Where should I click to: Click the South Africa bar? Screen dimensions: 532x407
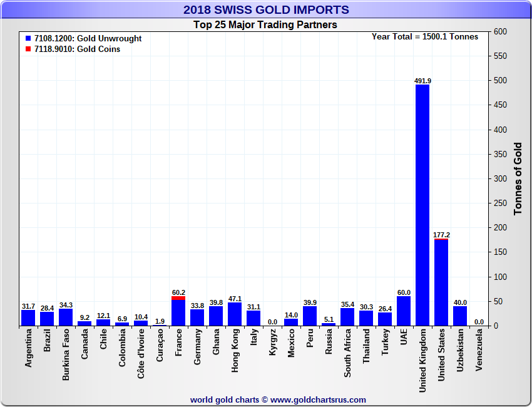[347, 317]
